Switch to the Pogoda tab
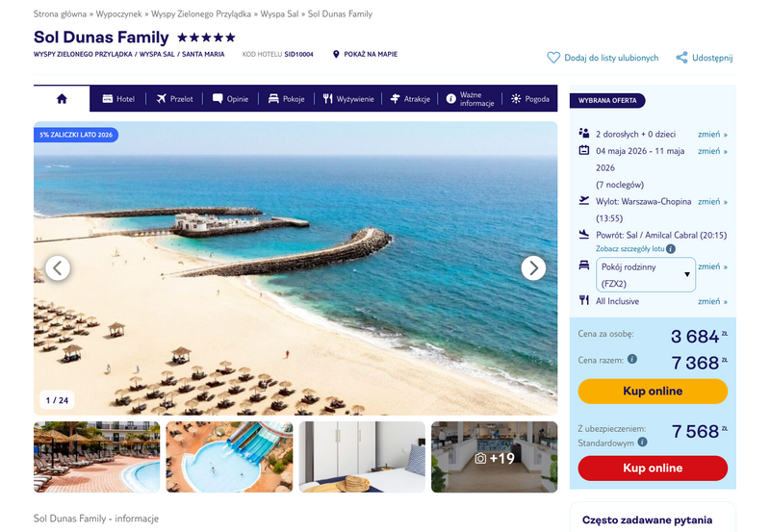770x532 pixels. (530, 99)
